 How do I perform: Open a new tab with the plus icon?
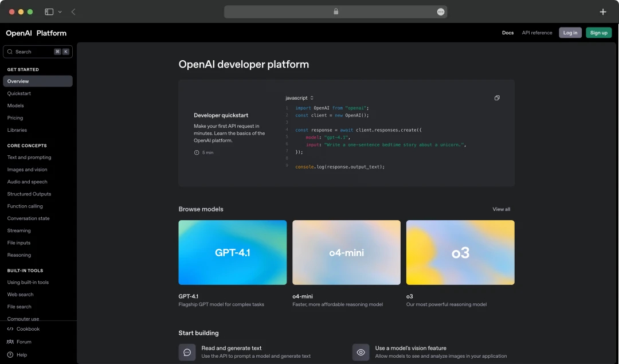tap(603, 11)
